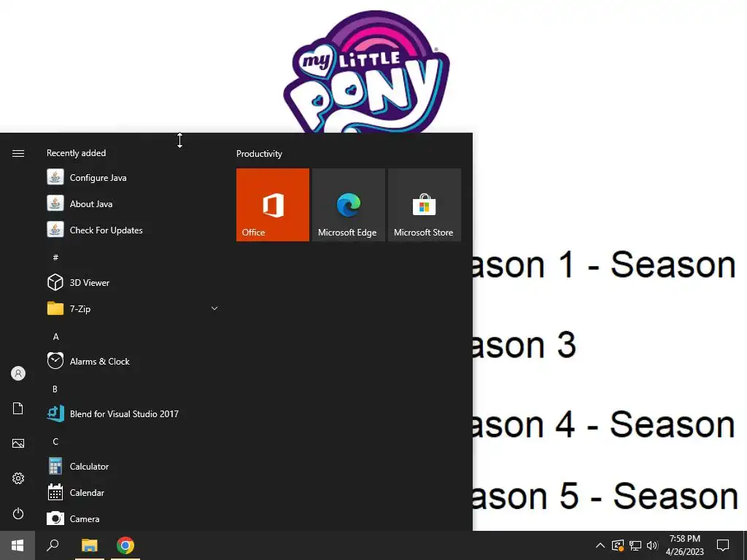747x560 pixels.
Task: Click the user account avatar
Action: (x=18, y=373)
